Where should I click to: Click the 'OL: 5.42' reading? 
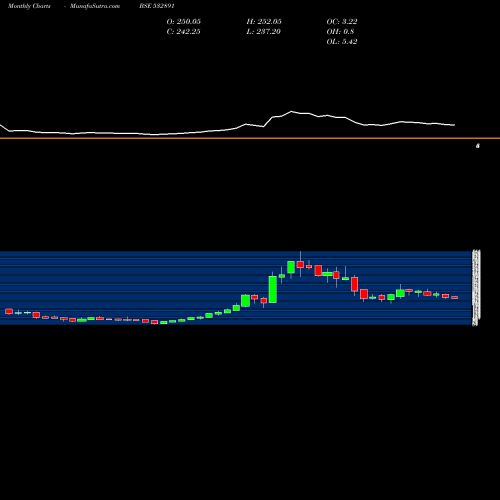[342, 42]
